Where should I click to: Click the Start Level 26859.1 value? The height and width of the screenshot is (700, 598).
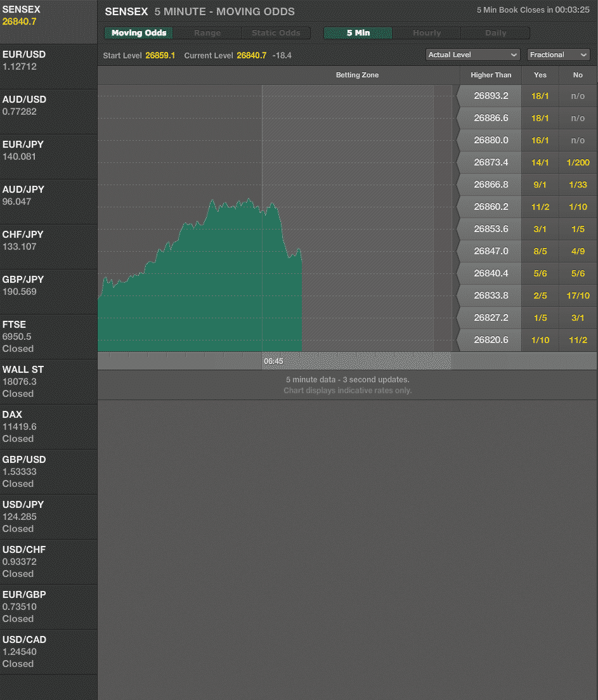(x=160, y=55)
